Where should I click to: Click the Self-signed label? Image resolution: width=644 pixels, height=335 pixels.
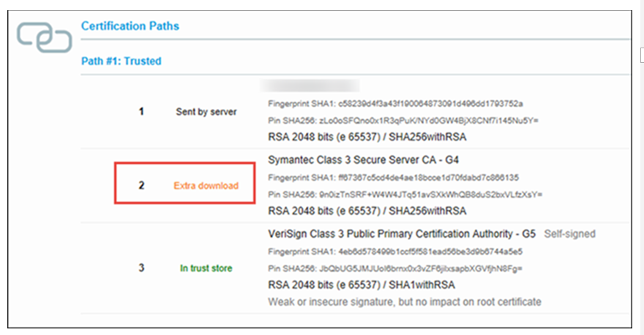[569, 234]
